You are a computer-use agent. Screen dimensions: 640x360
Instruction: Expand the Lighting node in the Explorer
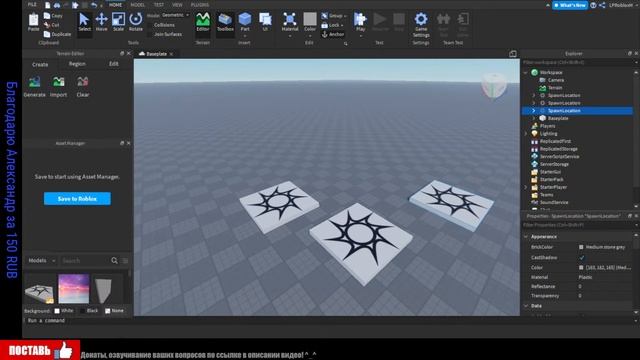[x=526, y=133]
